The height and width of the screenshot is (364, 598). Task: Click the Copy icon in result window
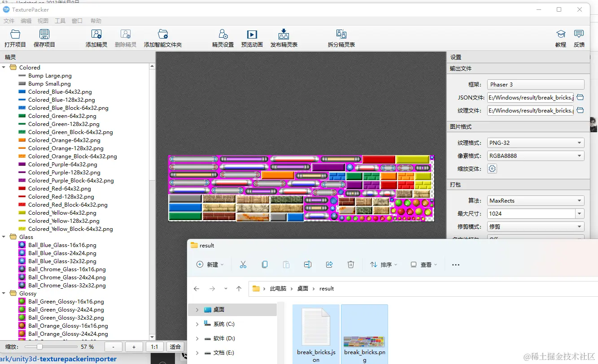(265, 264)
